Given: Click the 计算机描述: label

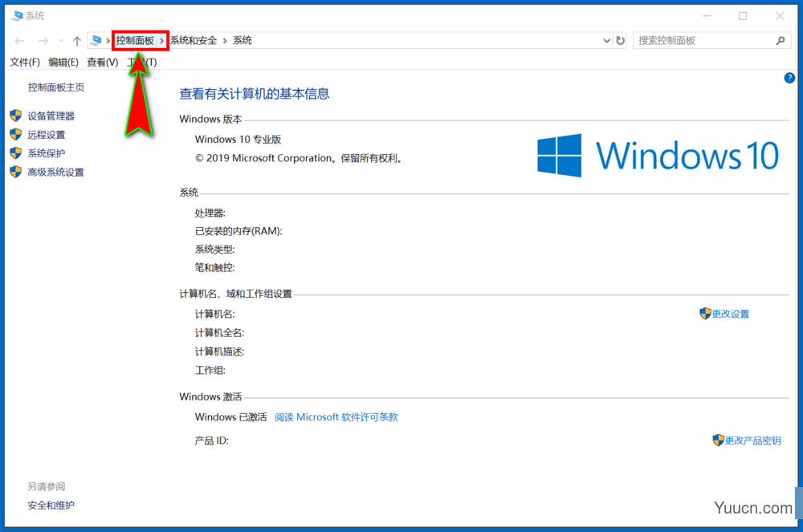Looking at the screenshot, I should (219, 352).
